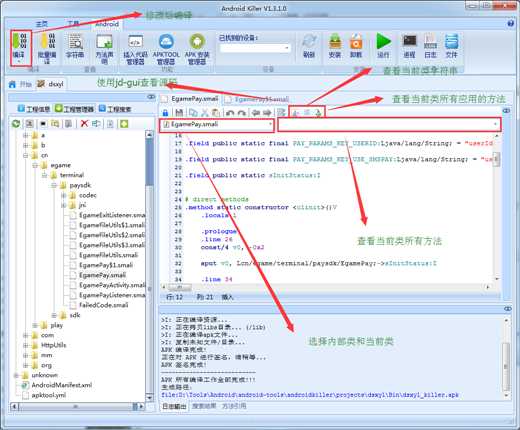
Task: Toggle the log panel pin eye icon
Action: 508,309
